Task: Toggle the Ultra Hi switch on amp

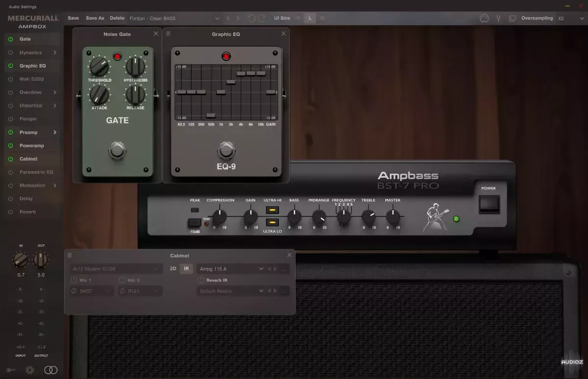Action: 272,210
